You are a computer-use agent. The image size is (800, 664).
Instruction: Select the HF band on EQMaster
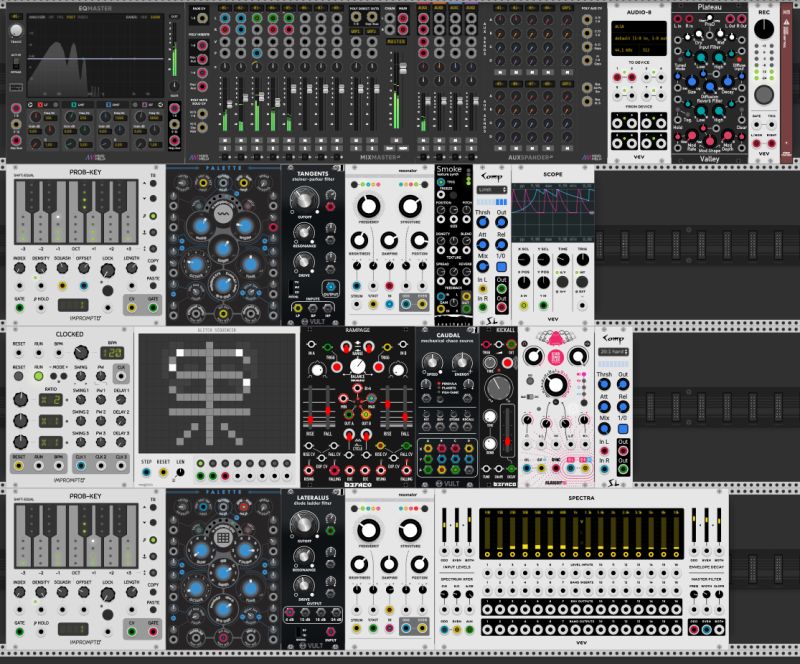[x=145, y=105]
